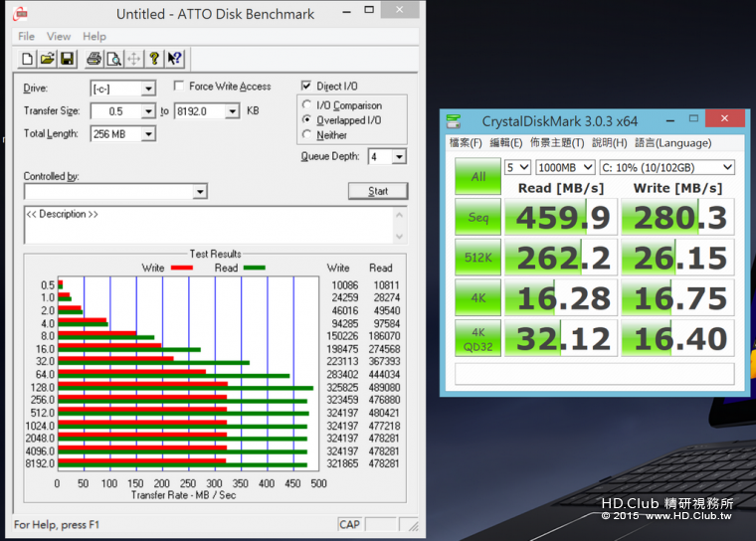Activate the context help arrow icon
The height and width of the screenshot is (541, 756).
click(175, 59)
